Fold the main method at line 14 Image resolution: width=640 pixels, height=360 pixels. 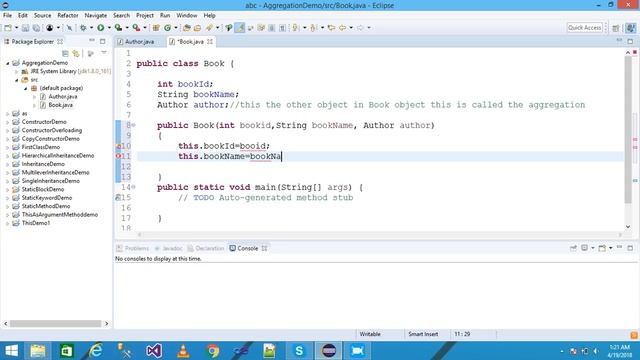click(133, 187)
